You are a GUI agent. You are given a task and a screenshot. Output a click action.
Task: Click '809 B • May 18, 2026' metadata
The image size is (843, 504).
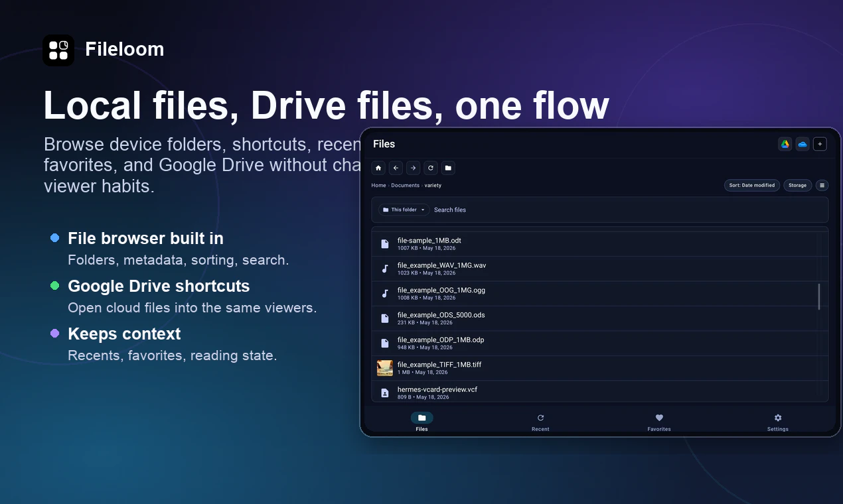(x=423, y=397)
